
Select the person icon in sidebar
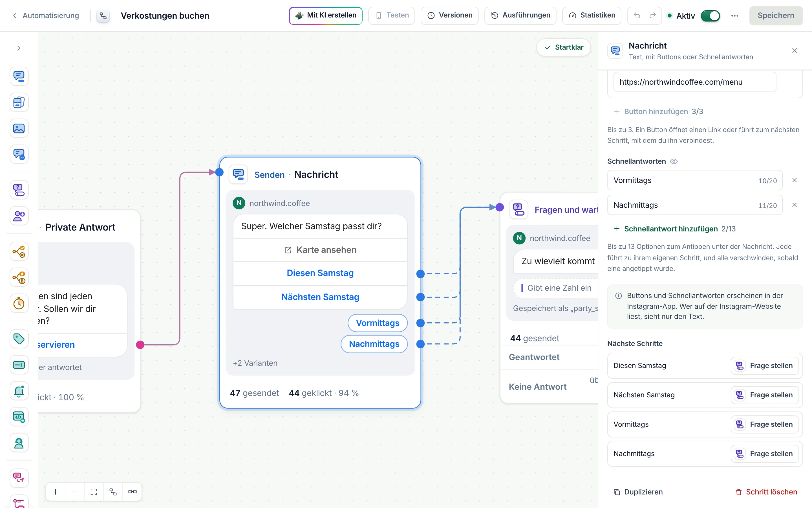click(19, 443)
